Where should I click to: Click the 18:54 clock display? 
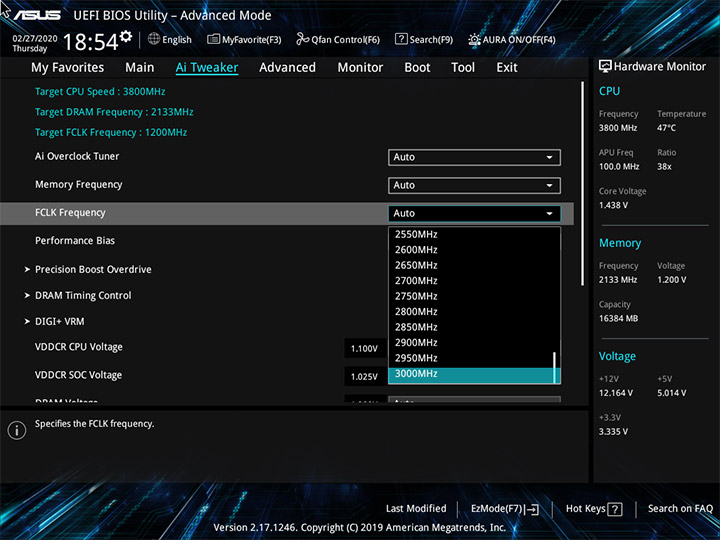point(90,42)
